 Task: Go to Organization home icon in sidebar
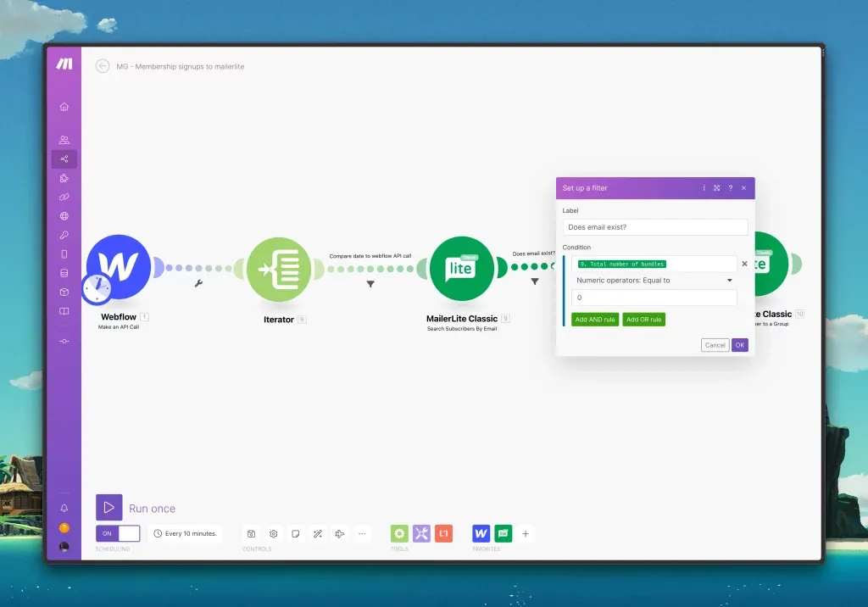click(64, 106)
